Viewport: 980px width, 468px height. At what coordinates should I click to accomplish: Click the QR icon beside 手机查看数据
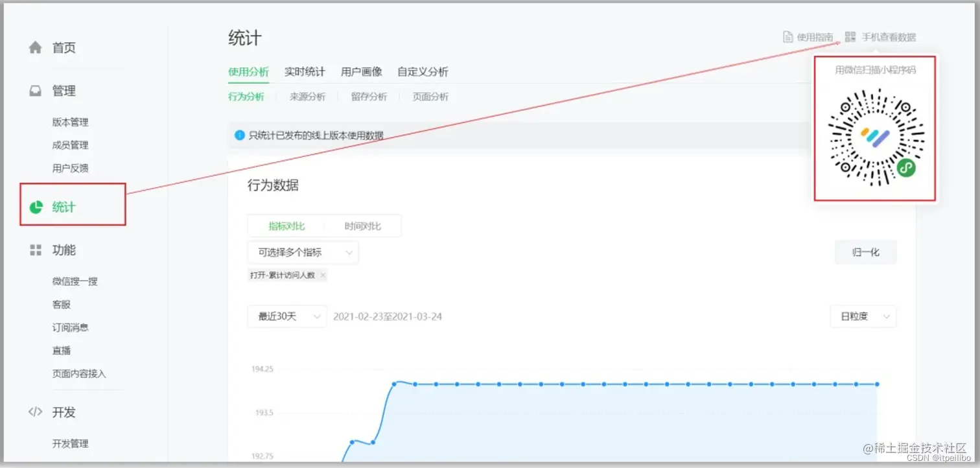tap(850, 37)
